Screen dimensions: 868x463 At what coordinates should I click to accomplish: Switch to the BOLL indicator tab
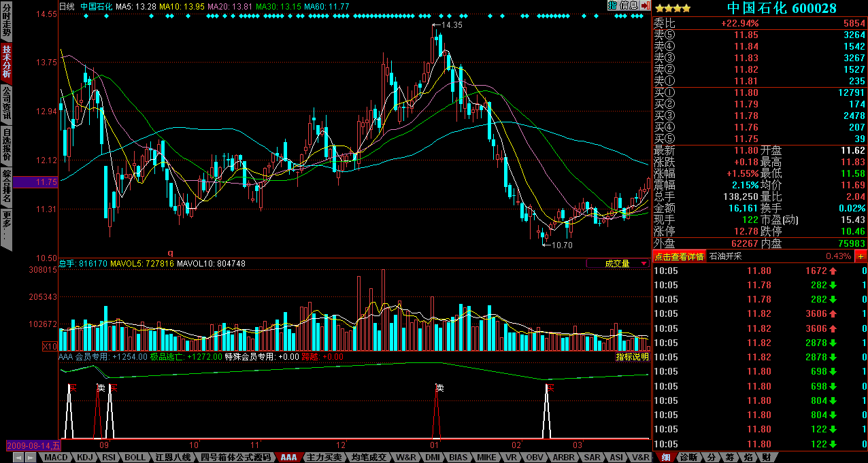pos(135,458)
